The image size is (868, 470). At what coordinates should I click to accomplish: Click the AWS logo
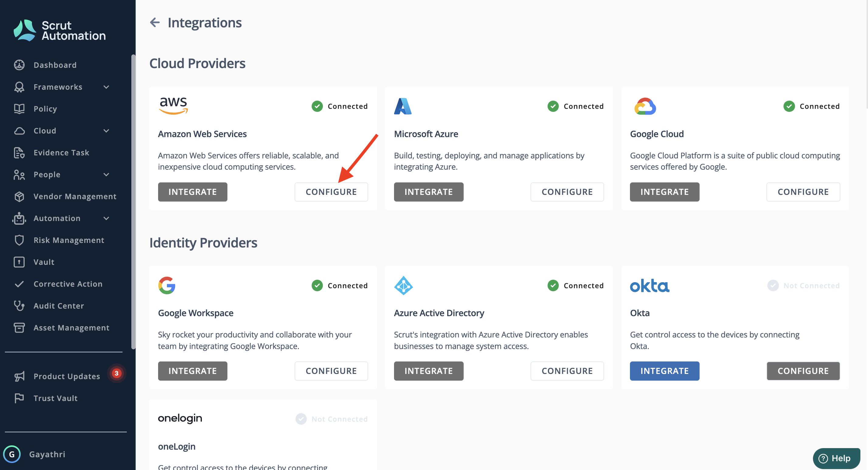173,106
